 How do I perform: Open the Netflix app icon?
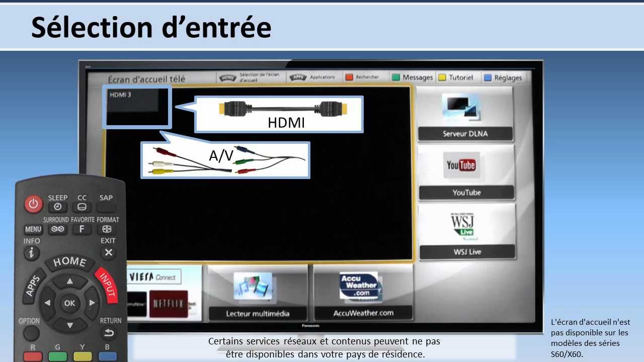(x=169, y=304)
